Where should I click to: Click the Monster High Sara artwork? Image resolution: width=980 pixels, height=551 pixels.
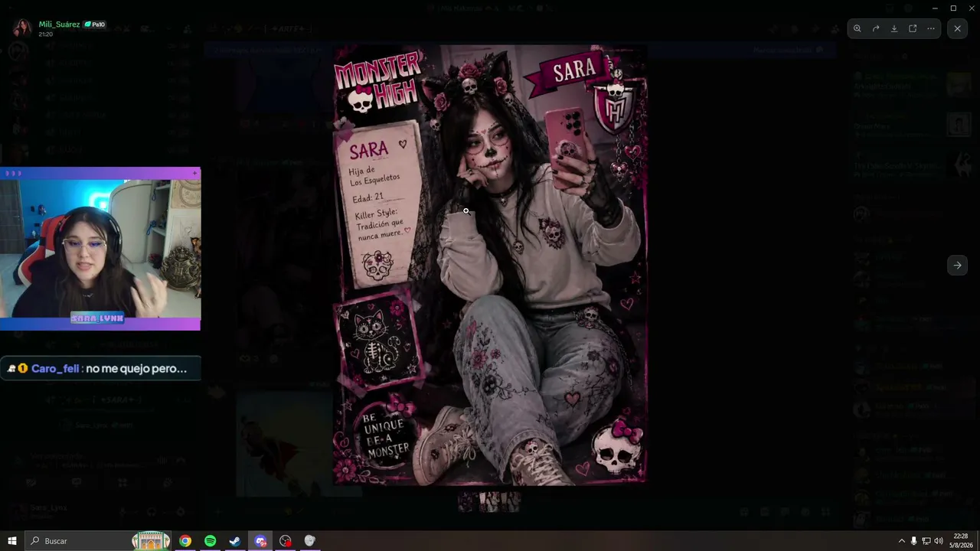(490, 264)
